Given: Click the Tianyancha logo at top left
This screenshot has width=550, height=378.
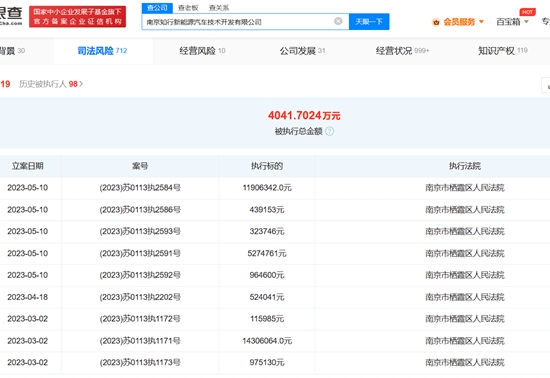Looking at the screenshot, I should pos(11,16).
